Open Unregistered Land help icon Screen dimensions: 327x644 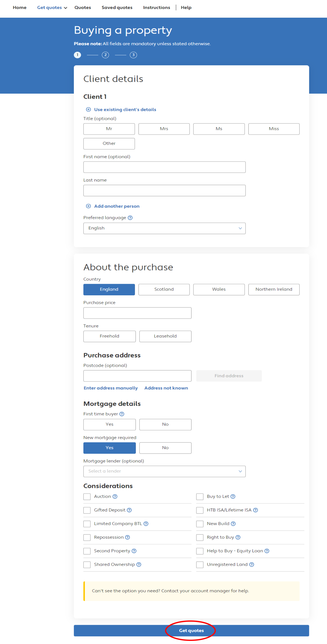(x=252, y=564)
